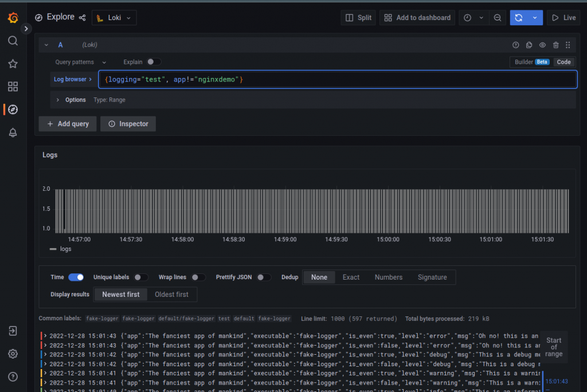587x392 pixels.
Task: Open the Grafana logo at top left
Action: (13, 17)
